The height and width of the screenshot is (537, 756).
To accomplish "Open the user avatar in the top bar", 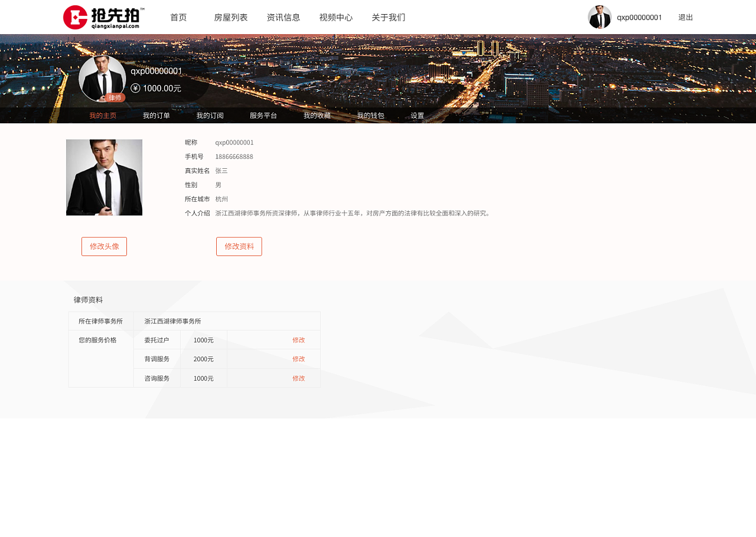I will 599,17.
